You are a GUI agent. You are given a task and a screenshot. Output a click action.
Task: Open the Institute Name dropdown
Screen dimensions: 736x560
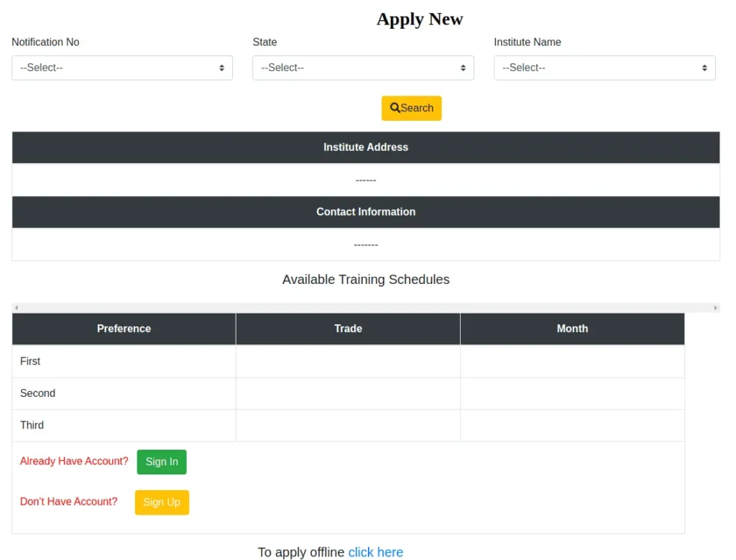click(604, 68)
